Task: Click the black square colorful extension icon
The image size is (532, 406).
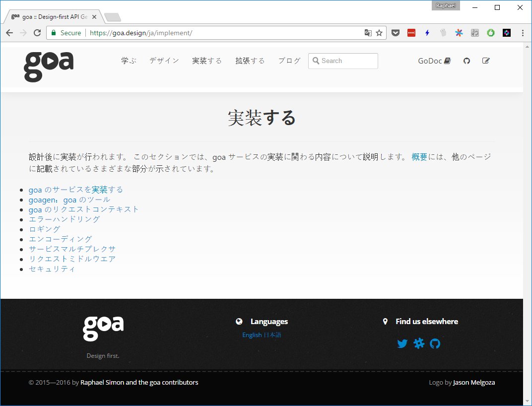Action: (x=507, y=33)
